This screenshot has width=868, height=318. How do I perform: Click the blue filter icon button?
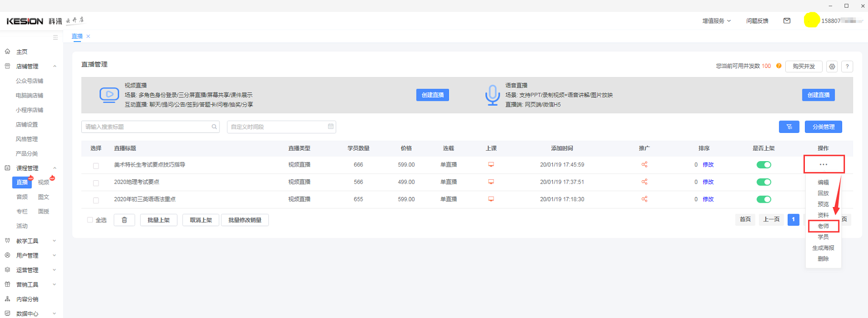789,127
